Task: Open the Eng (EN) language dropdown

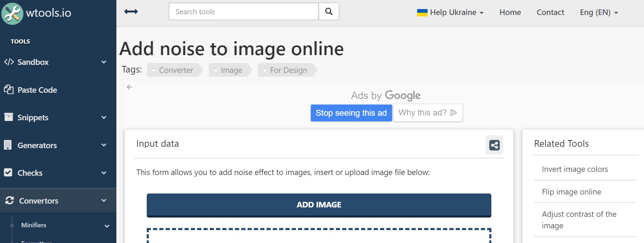Action: coord(599,13)
